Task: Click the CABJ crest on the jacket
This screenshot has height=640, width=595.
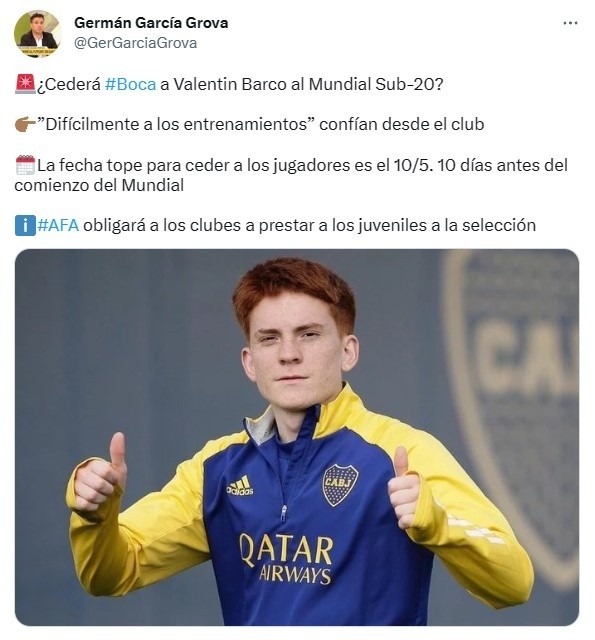Action: [x=340, y=485]
